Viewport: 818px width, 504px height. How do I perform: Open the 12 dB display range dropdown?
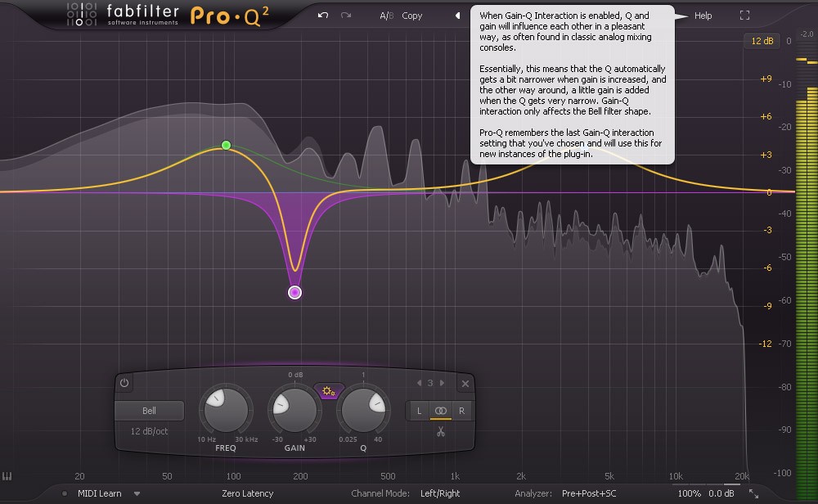click(762, 41)
